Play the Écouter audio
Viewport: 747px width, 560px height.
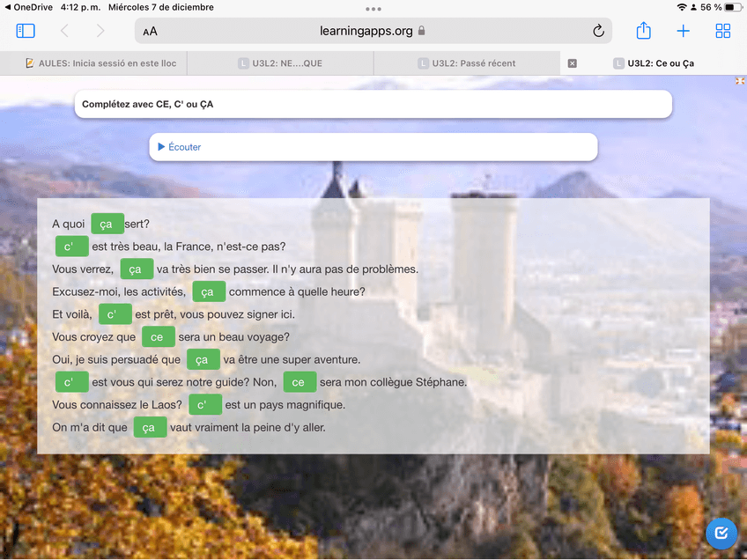179,147
